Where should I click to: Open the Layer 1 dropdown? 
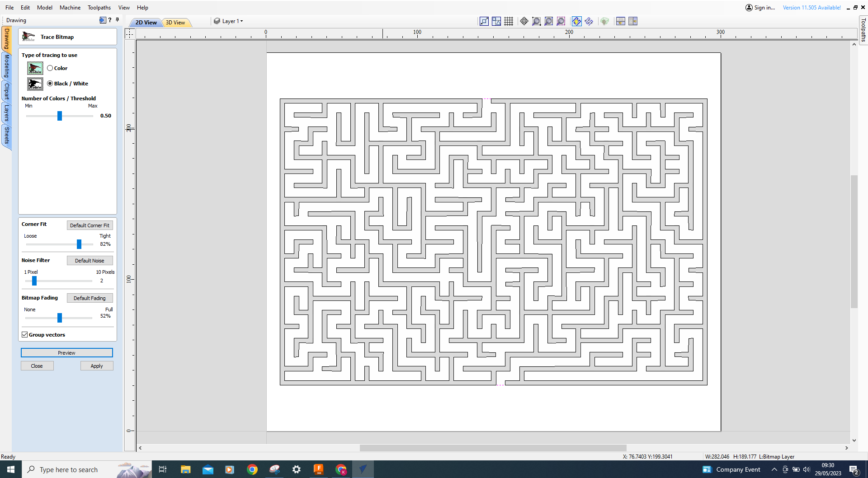coord(229,21)
